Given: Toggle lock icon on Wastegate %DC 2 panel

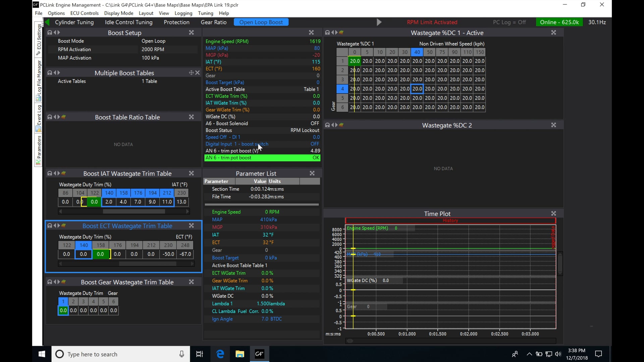Looking at the screenshot, I should [327, 125].
